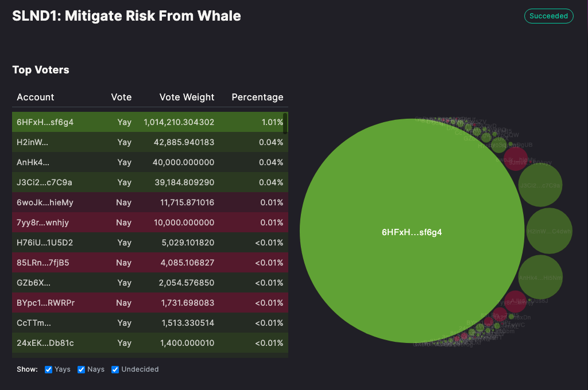Select the BYpc1...RWRPr nay row
Image resolution: width=588 pixels, height=390 pixels.
[149, 303]
